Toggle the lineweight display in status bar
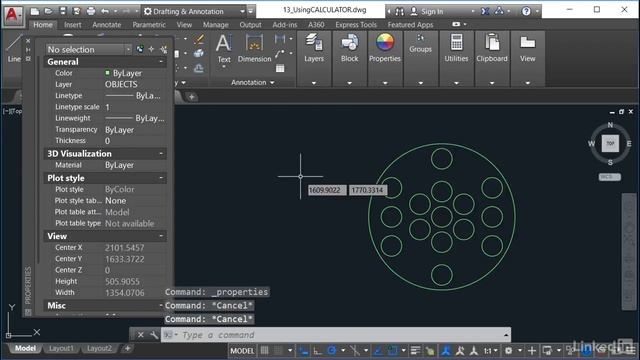This screenshot has height=360, width=640. point(416,351)
